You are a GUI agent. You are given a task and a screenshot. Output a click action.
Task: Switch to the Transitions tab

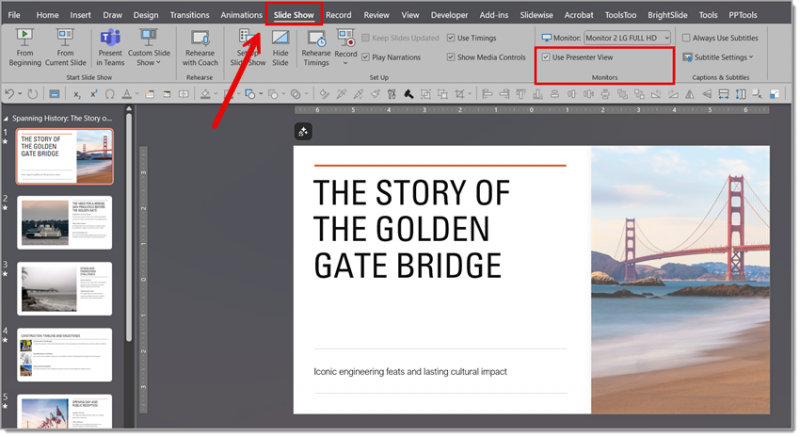coord(189,15)
